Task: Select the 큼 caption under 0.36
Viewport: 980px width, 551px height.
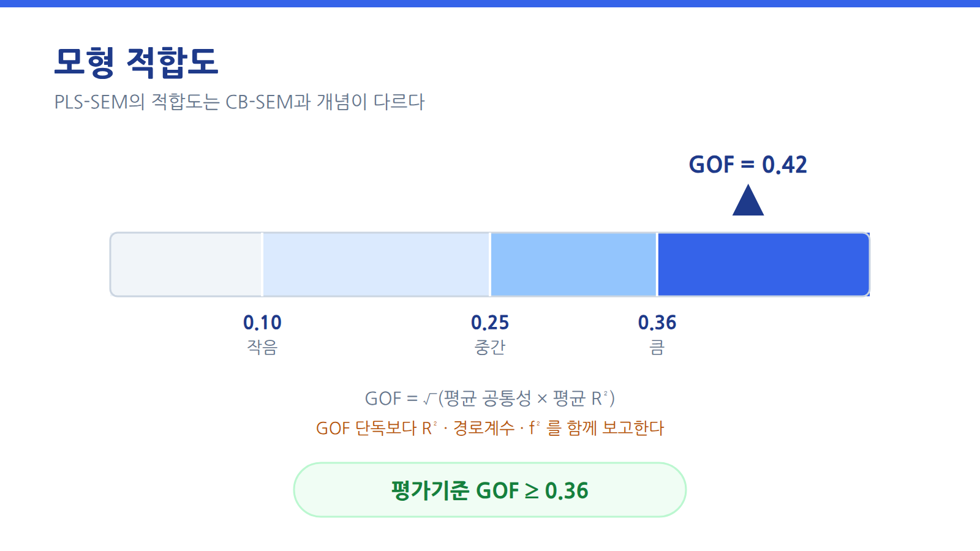Action: (x=657, y=347)
